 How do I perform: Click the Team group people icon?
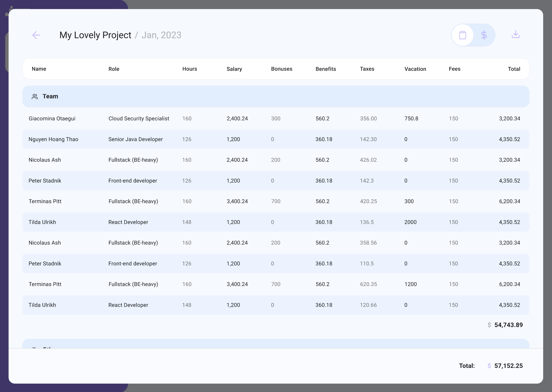35,96
